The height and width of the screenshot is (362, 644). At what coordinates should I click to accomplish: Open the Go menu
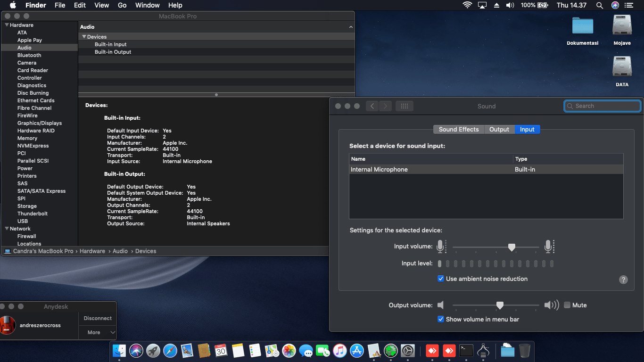[x=122, y=5]
